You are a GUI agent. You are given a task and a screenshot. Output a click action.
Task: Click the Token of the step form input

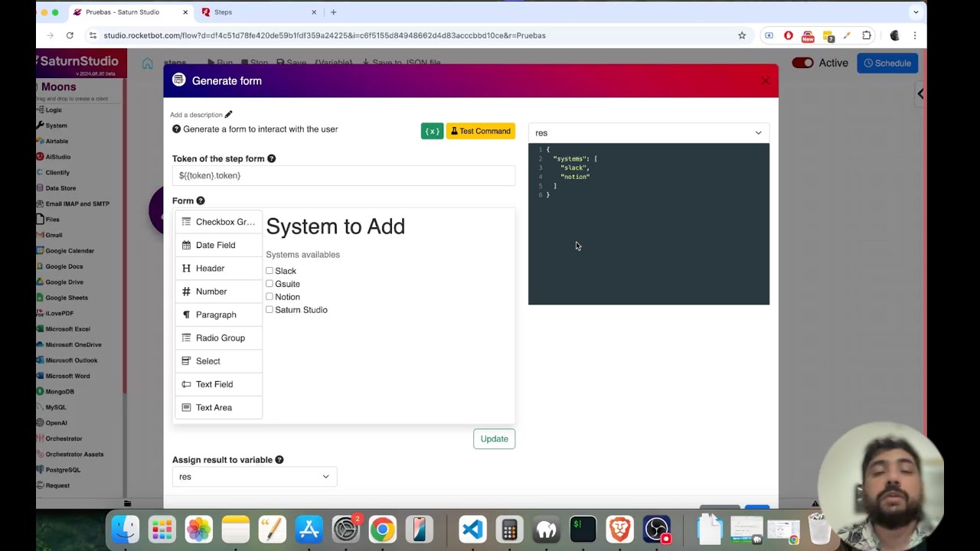[344, 175]
